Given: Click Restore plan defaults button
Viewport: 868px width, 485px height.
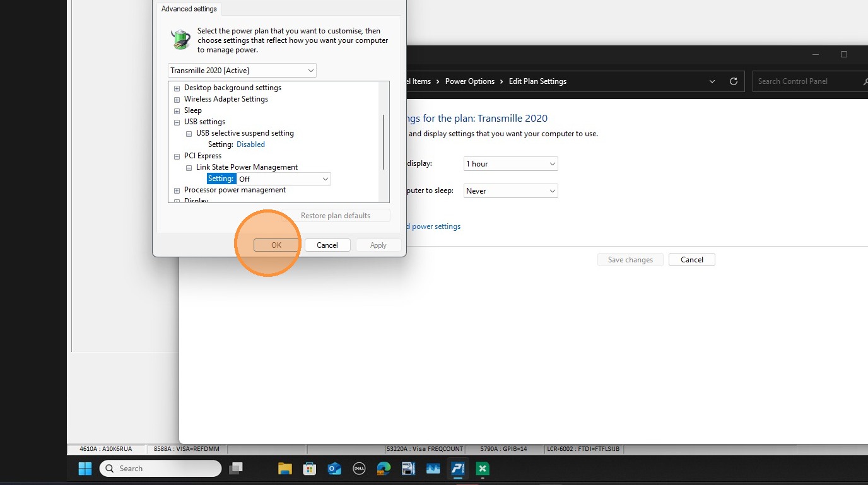Looking at the screenshot, I should click(336, 216).
